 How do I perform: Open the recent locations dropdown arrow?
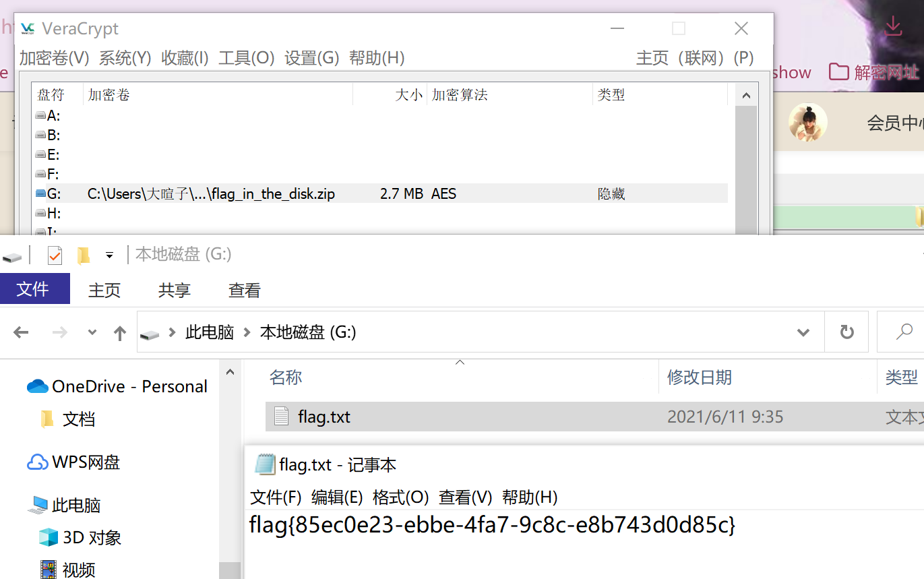[x=92, y=332]
